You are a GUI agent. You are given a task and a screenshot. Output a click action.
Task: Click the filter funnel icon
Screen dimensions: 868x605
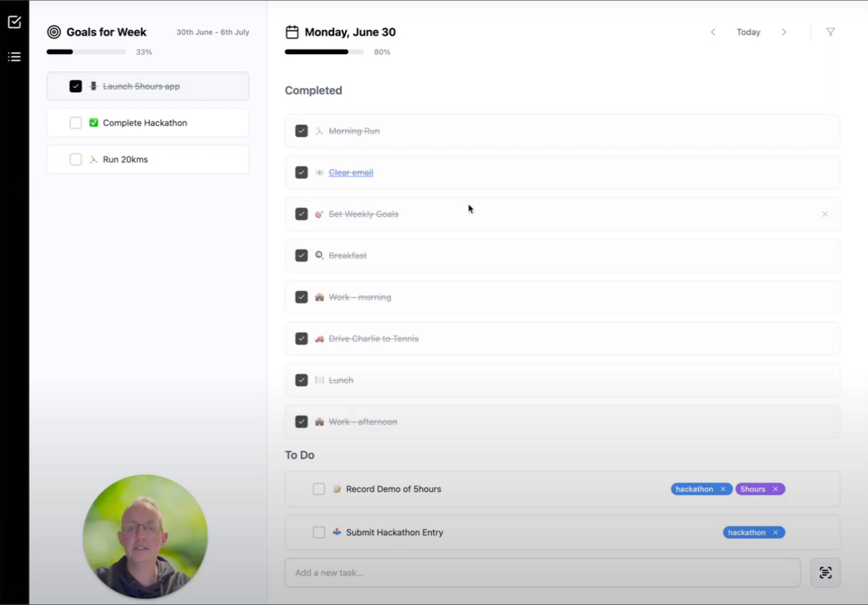(830, 32)
